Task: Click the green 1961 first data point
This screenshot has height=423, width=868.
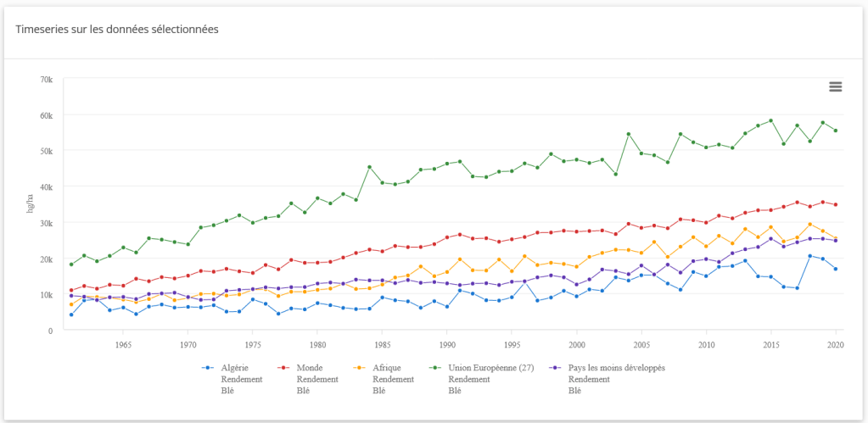Action: pyautogui.click(x=71, y=264)
